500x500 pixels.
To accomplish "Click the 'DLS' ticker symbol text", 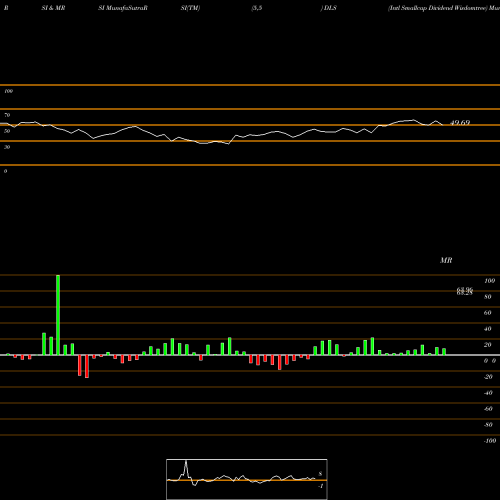I will tap(330, 8).
